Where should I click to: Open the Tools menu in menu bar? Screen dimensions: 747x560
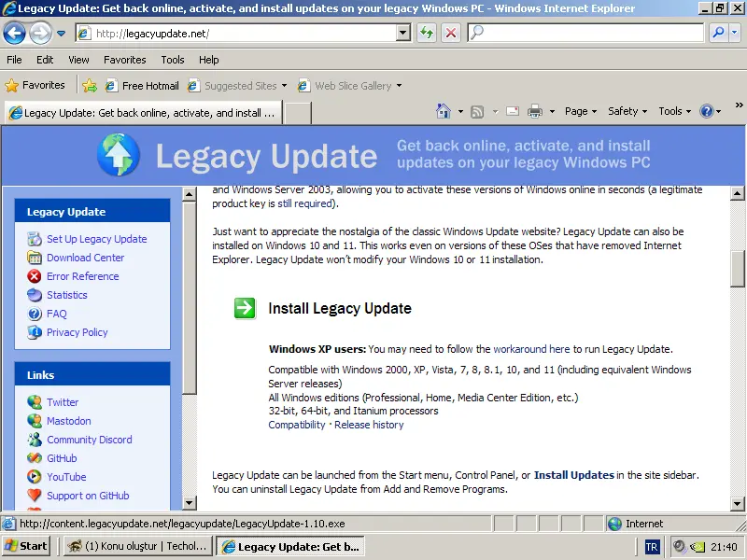173,60
